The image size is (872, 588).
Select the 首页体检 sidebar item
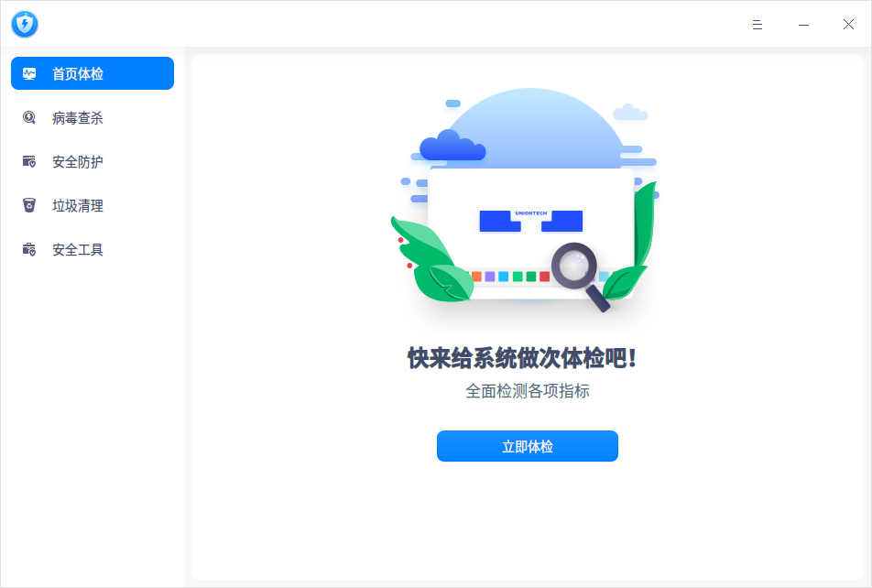93,73
